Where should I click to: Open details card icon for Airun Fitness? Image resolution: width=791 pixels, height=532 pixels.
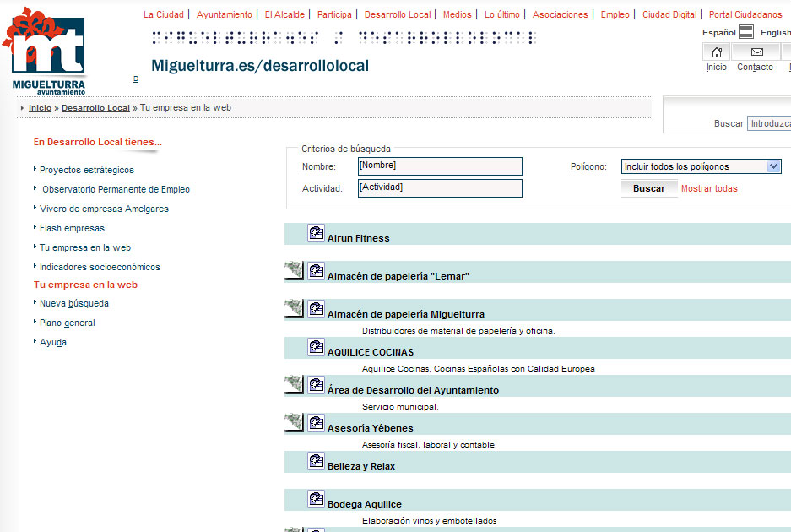click(316, 233)
